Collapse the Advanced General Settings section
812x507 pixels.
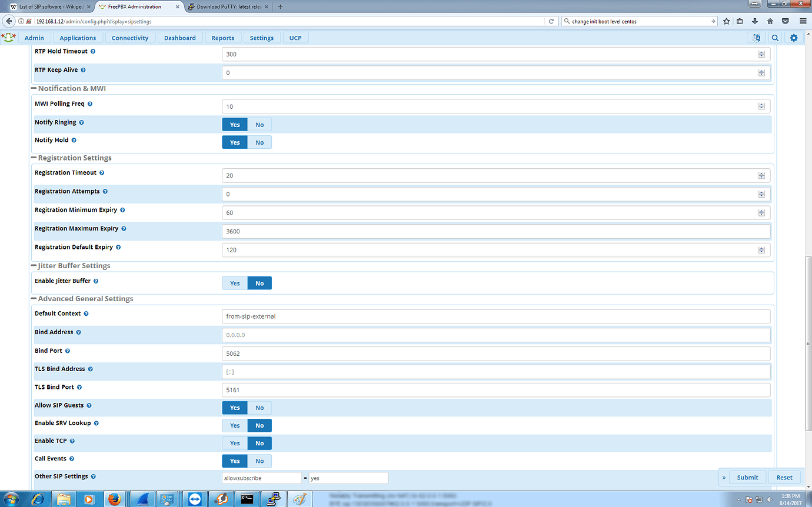pyautogui.click(x=34, y=299)
